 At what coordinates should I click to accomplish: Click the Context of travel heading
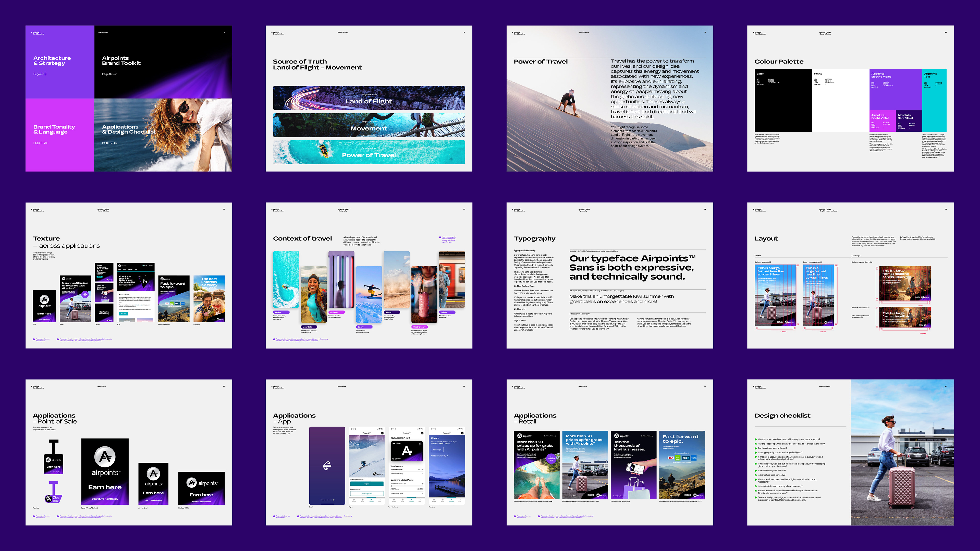coord(302,239)
